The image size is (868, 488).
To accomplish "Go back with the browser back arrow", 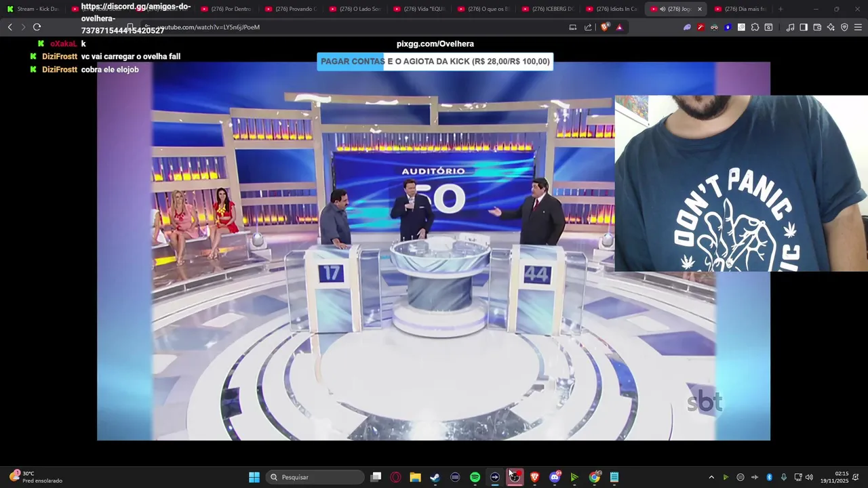I will 9,27.
